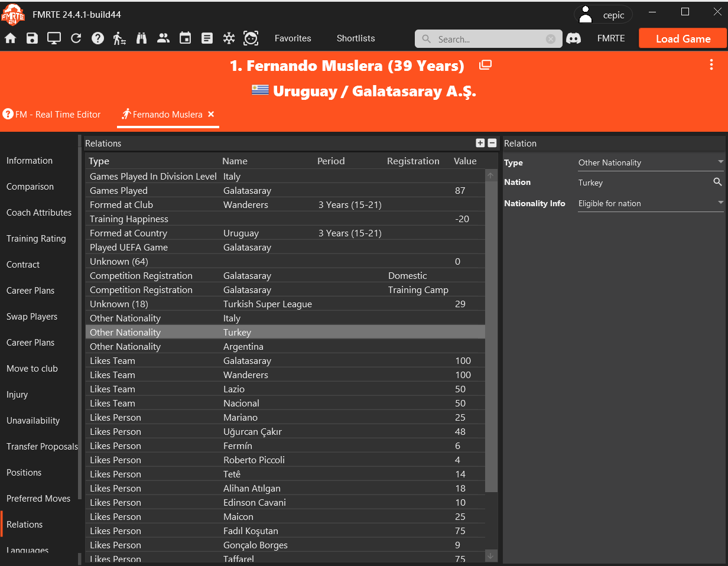Open the monitor display icon

[x=54, y=38]
